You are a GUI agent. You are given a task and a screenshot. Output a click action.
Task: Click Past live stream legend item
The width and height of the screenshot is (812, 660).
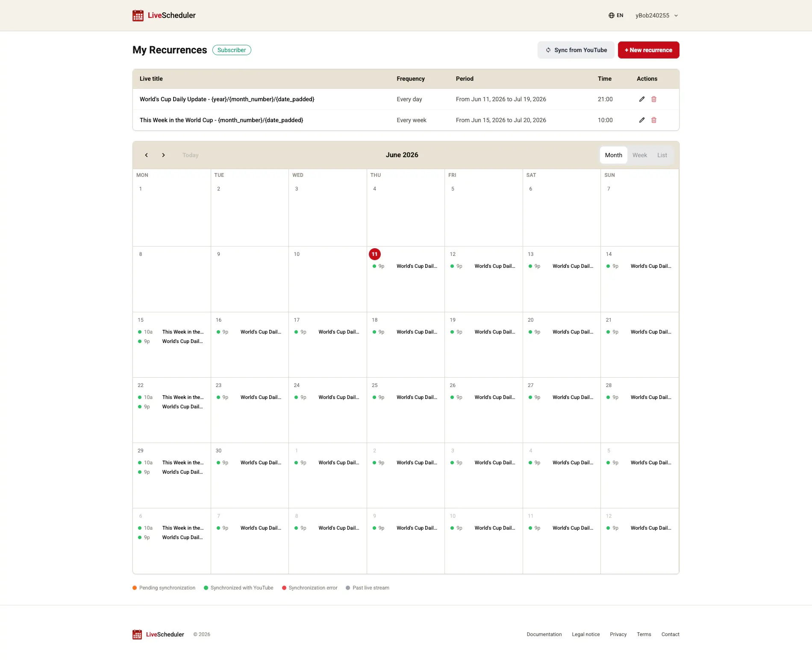click(368, 588)
